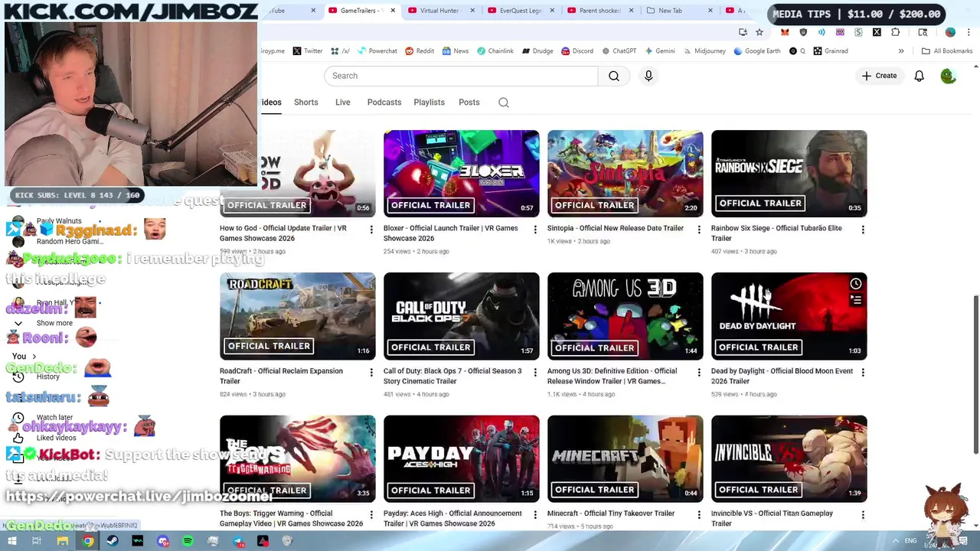Bookmark this page with star icon
Viewport: 980px width, 551px height.
tap(759, 32)
